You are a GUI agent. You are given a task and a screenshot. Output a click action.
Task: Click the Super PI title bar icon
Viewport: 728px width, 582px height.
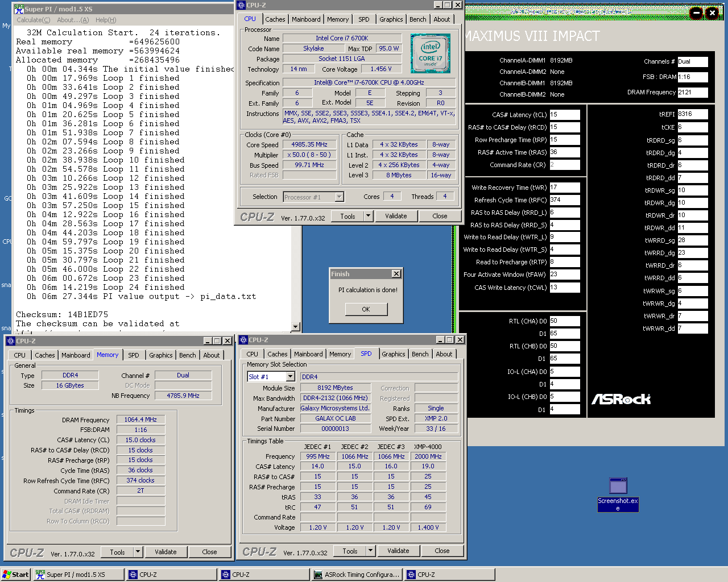pos(19,9)
